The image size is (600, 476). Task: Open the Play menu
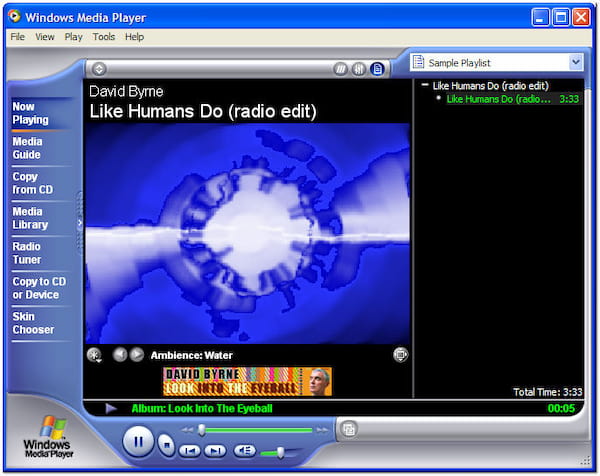click(73, 37)
